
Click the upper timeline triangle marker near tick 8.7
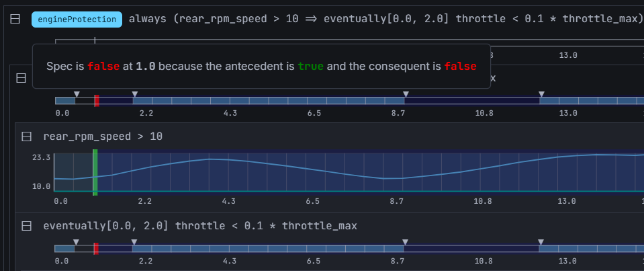(x=406, y=94)
